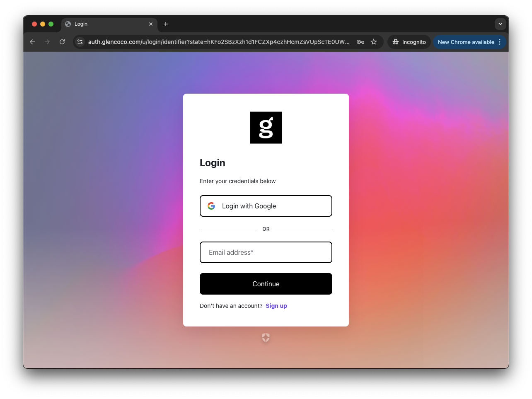The height and width of the screenshot is (399, 532).
Task: Focus the Email address field
Action: pyautogui.click(x=266, y=252)
